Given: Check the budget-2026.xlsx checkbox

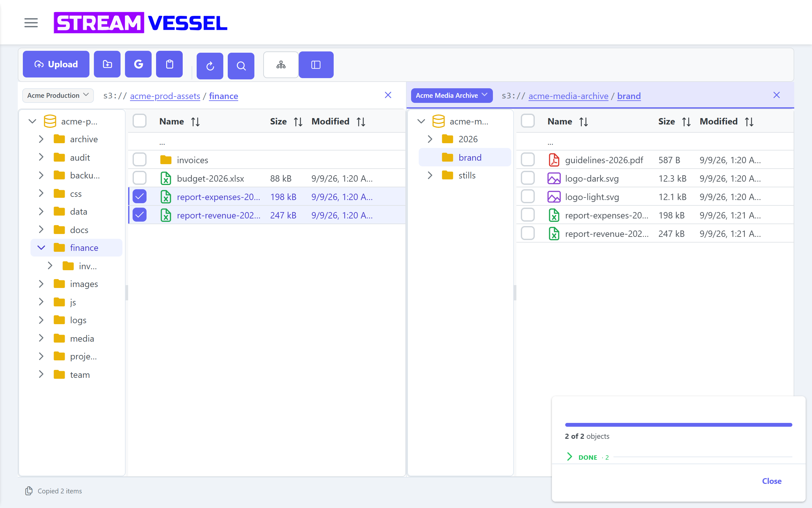Looking at the screenshot, I should tap(140, 178).
